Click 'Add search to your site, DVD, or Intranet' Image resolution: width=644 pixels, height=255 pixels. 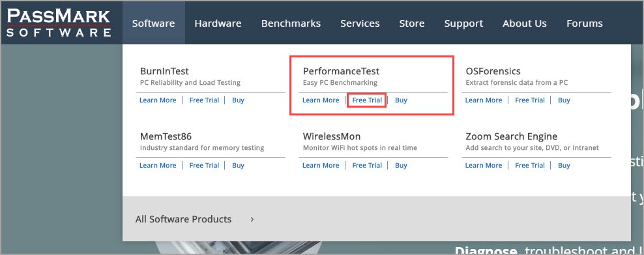533,148
